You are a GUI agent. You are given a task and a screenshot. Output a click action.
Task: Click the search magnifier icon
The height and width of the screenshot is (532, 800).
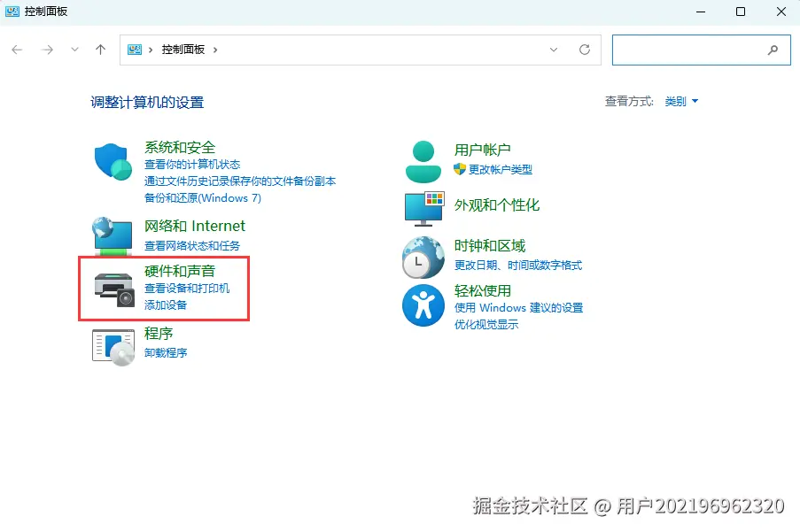773,50
